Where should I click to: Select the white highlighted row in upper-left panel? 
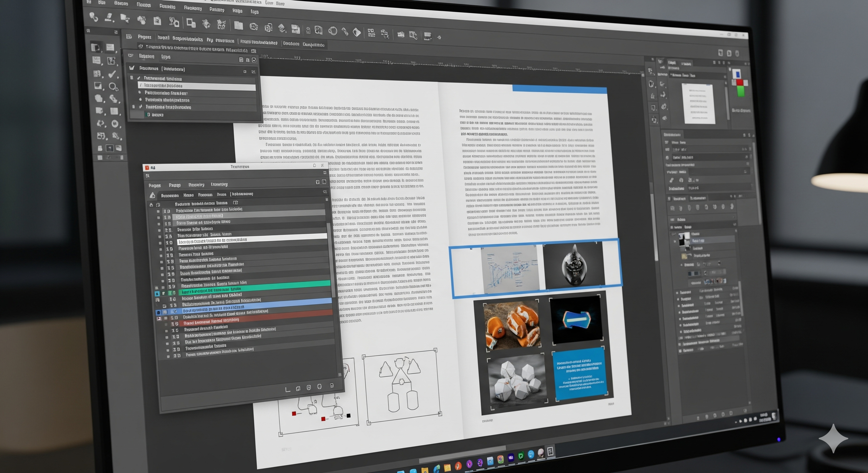(x=197, y=86)
